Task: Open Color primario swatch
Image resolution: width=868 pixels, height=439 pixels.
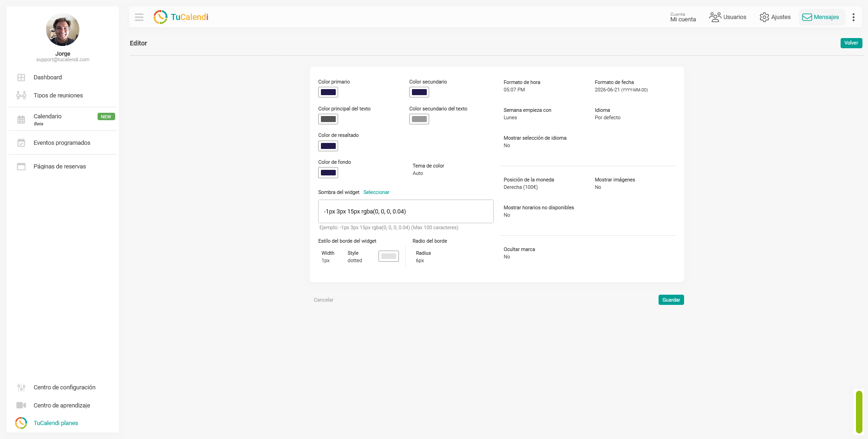Action: point(328,92)
